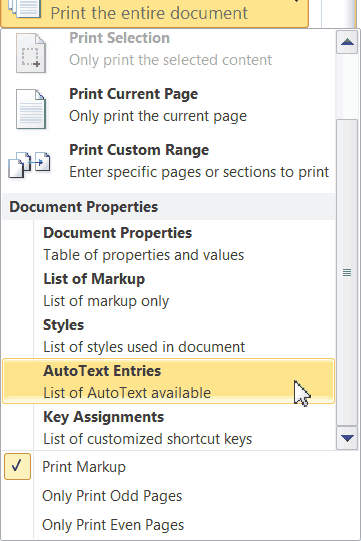
Task: Toggle the Print Markup checkmark
Action: click(17, 466)
